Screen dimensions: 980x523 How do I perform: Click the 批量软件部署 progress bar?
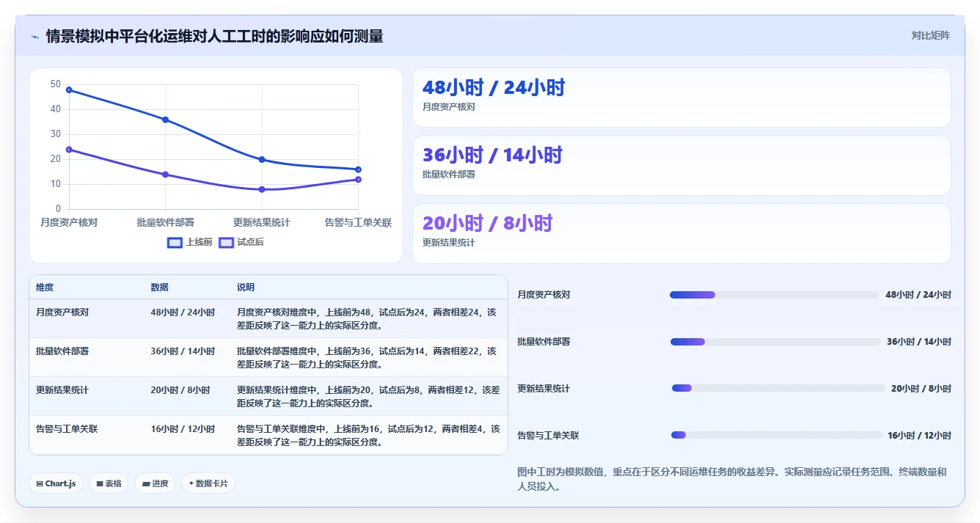click(x=775, y=342)
